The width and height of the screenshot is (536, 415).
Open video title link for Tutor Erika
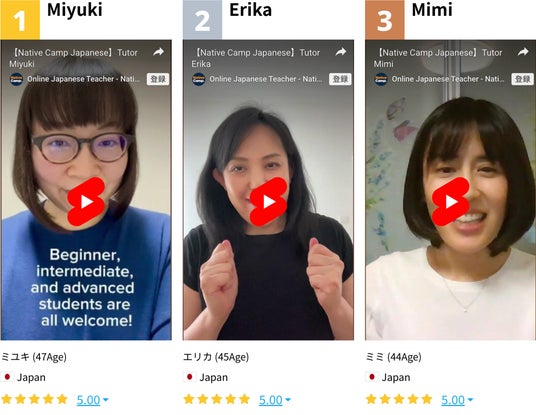click(x=256, y=58)
